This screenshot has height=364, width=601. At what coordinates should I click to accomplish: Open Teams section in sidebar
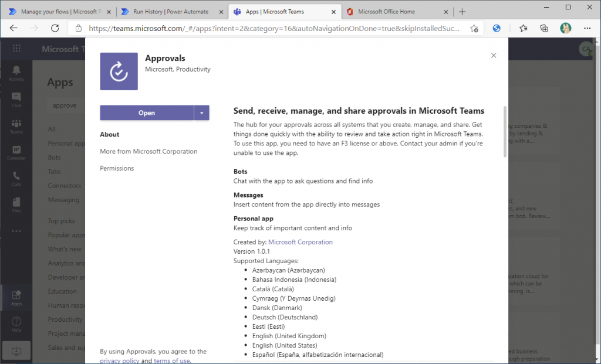[16, 126]
